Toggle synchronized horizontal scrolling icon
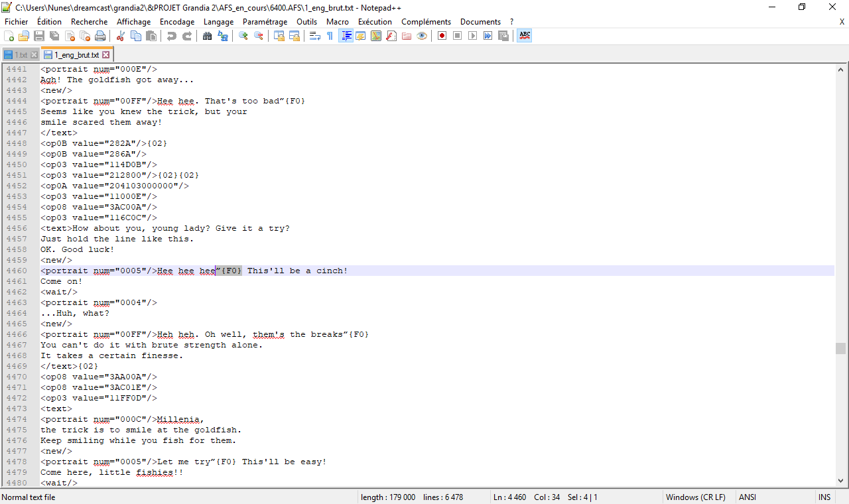 click(x=294, y=36)
